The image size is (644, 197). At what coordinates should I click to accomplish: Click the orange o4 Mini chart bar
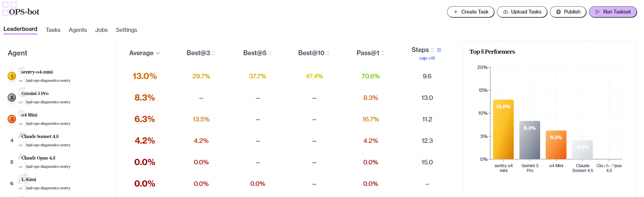click(x=556, y=145)
